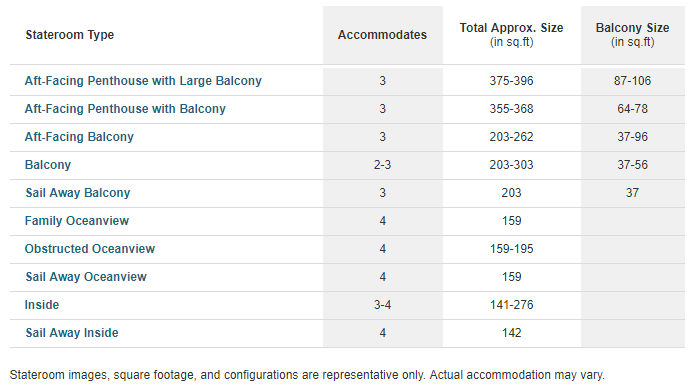
Task: Select the Inside stateroom link
Action: pyautogui.click(x=42, y=305)
